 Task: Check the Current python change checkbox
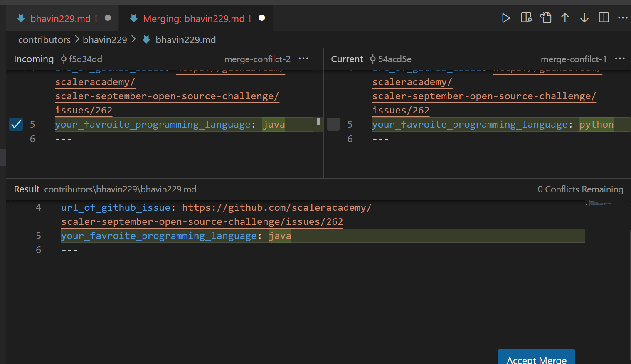(333, 124)
